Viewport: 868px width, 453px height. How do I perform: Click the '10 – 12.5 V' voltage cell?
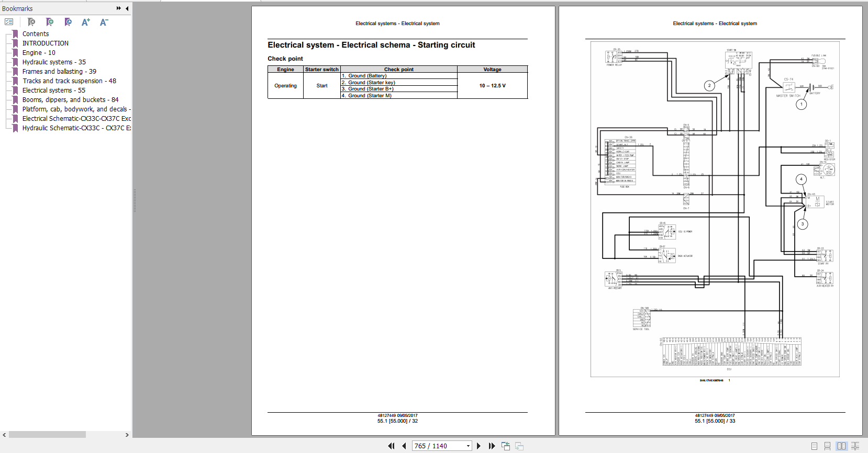pyautogui.click(x=492, y=86)
